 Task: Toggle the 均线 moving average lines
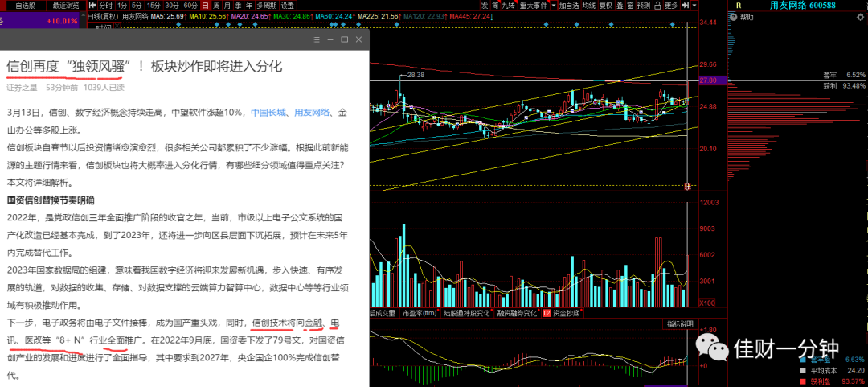588,6
